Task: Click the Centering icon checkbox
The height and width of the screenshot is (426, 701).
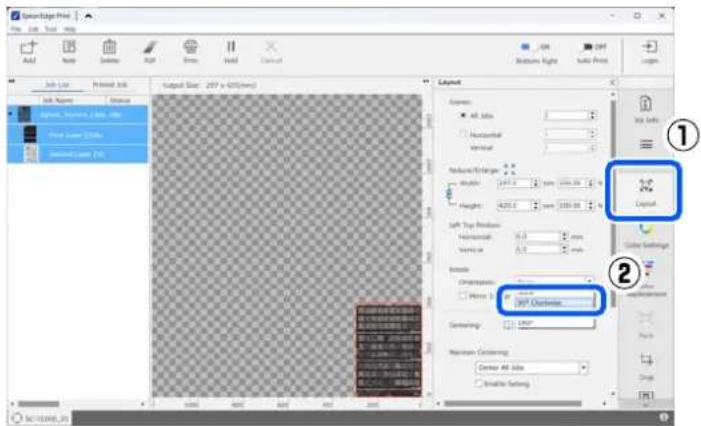Action: click(x=508, y=325)
